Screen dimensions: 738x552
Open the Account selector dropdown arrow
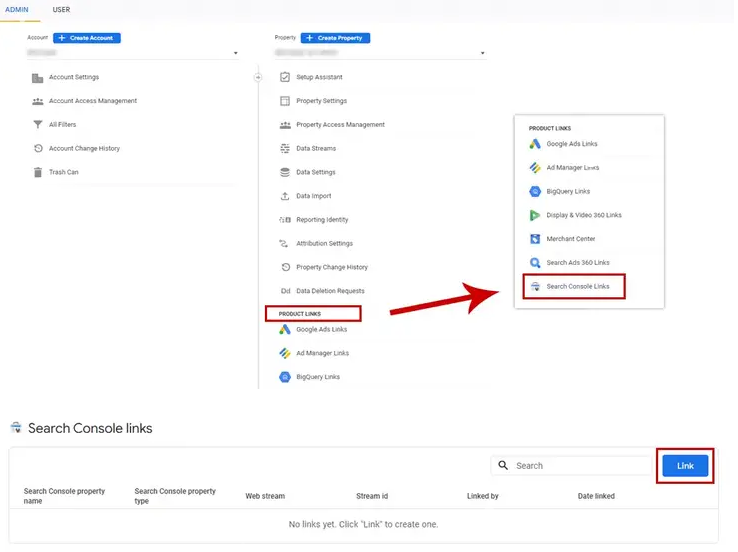235,53
